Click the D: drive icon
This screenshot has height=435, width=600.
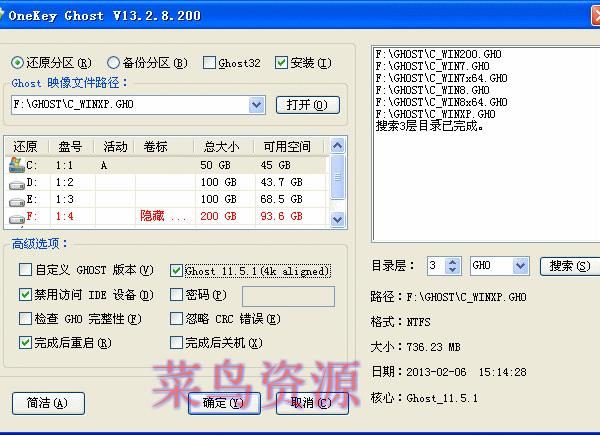tap(15, 183)
